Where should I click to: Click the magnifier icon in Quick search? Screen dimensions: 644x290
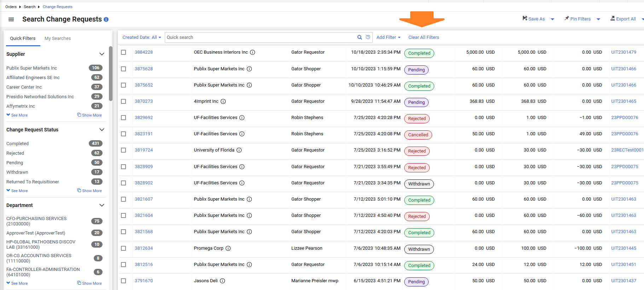coord(360,37)
